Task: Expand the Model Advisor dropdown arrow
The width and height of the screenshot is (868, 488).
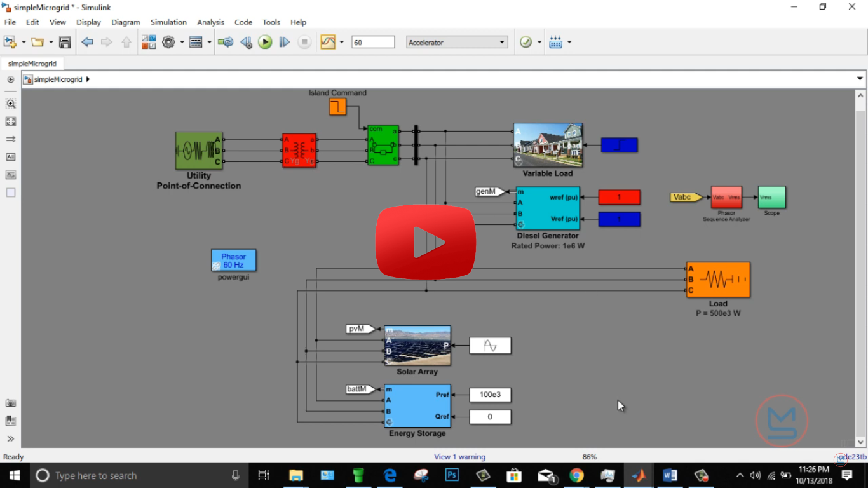Action: (539, 42)
